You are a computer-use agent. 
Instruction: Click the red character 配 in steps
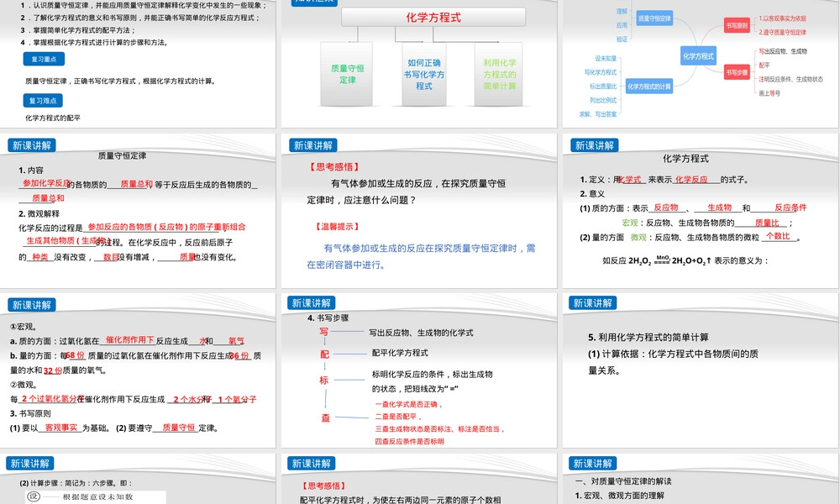point(324,354)
